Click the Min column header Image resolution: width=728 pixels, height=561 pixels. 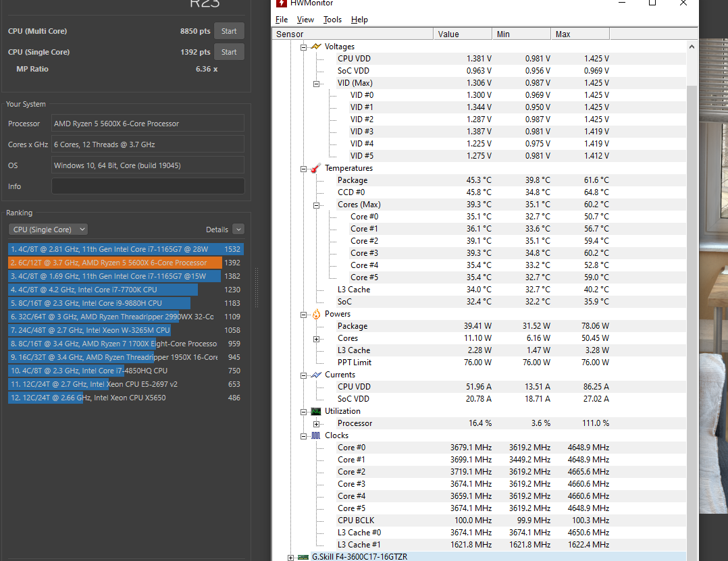pyautogui.click(x=521, y=34)
